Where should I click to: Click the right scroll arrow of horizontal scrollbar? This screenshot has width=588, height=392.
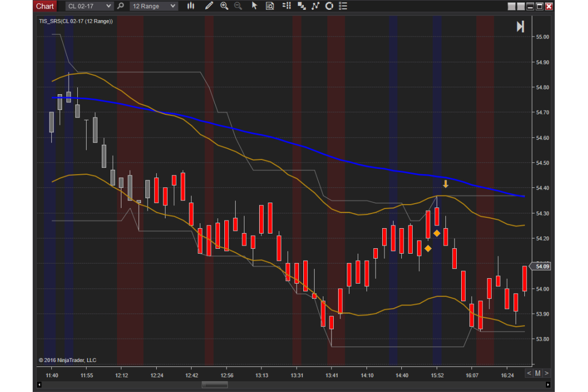click(x=548, y=384)
